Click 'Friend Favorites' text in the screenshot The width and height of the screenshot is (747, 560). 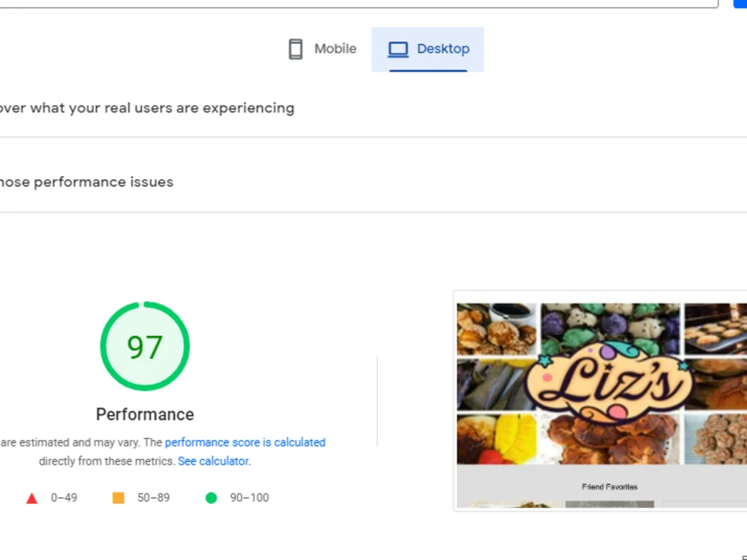click(x=610, y=487)
